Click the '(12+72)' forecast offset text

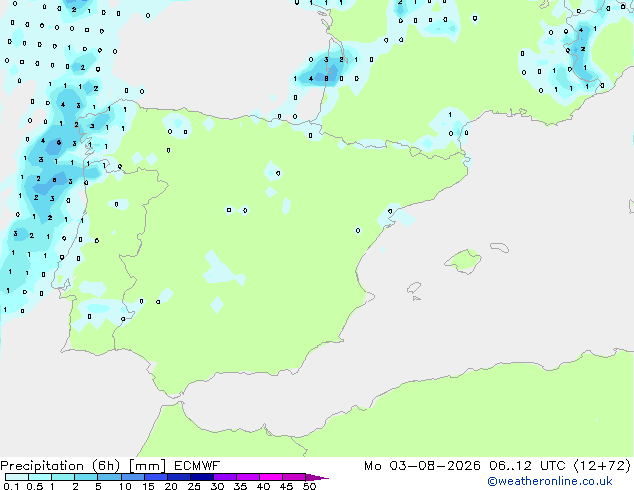[x=602, y=466]
